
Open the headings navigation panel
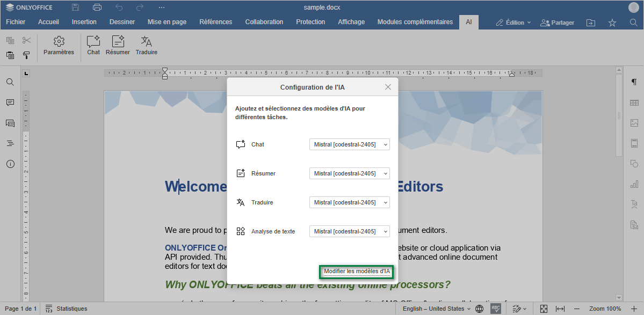point(10,143)
